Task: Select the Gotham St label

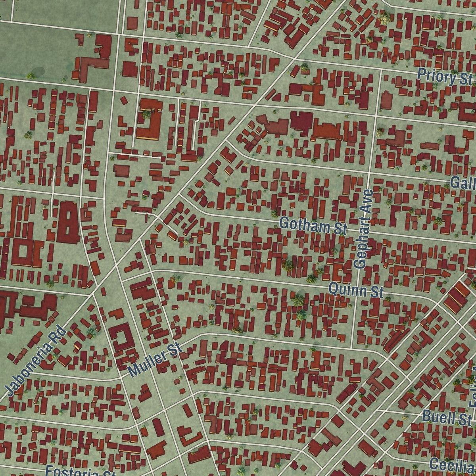Action: click(x=313, y=226)
